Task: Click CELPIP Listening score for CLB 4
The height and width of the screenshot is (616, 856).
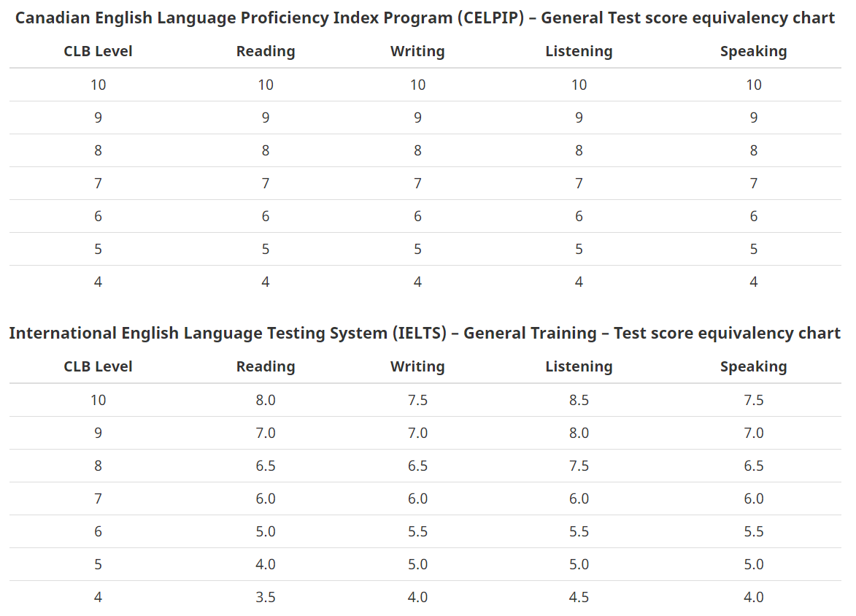Action: [x=579, y=282]
